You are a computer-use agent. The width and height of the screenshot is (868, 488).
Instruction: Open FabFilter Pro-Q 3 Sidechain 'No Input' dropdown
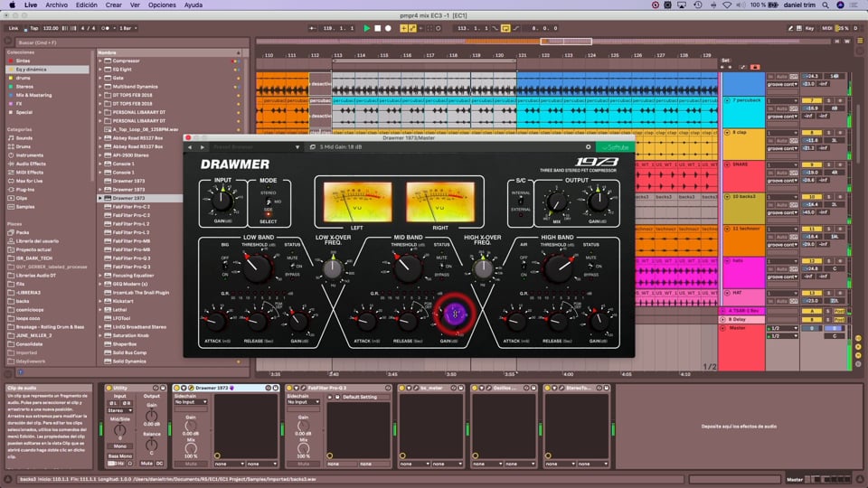(x=303, y=402)
